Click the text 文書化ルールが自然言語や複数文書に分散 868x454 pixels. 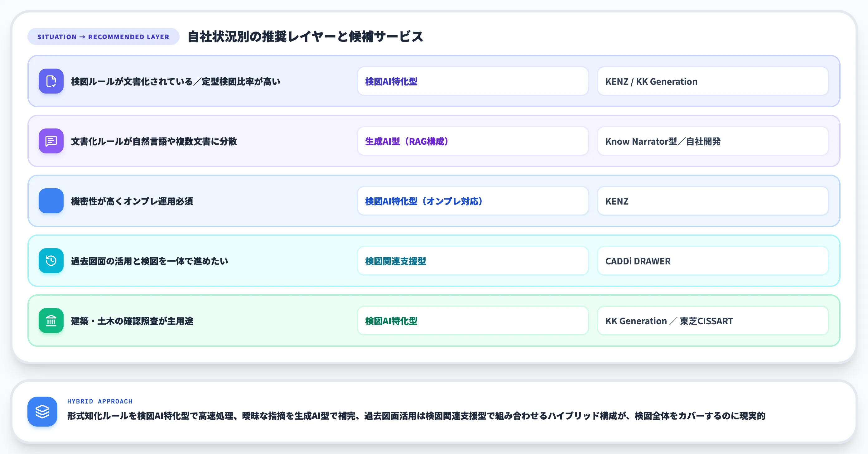(x=154, y=141)
